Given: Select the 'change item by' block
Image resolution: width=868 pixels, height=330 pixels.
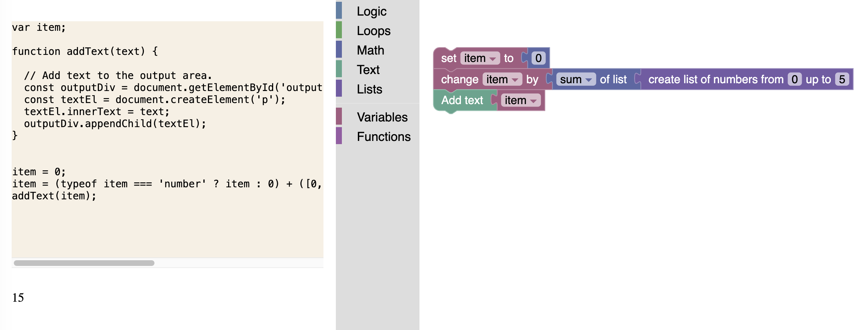Looking at the screenshot, I should point(459,79).
